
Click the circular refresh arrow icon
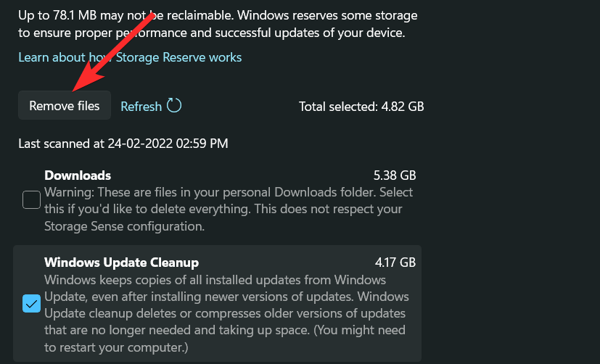(174, 106)
